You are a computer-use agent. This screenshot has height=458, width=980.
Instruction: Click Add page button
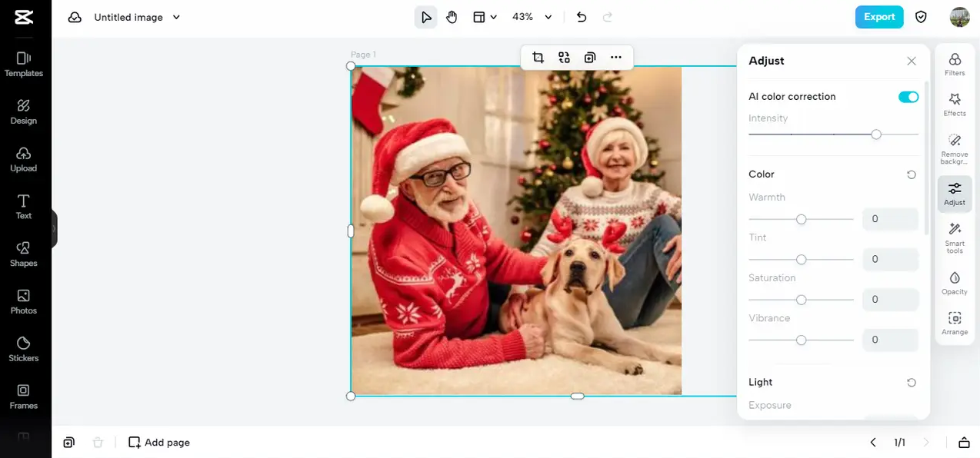(159, 443)
